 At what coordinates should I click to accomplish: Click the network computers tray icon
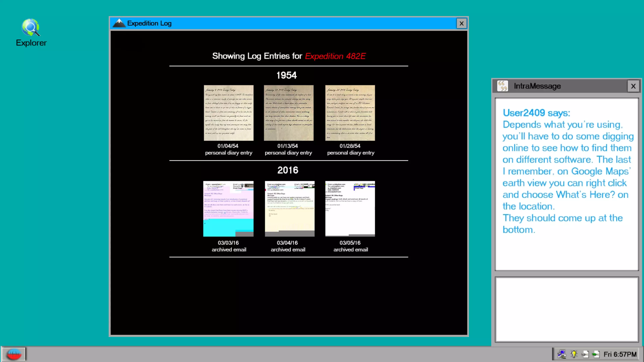pos(562,354)
